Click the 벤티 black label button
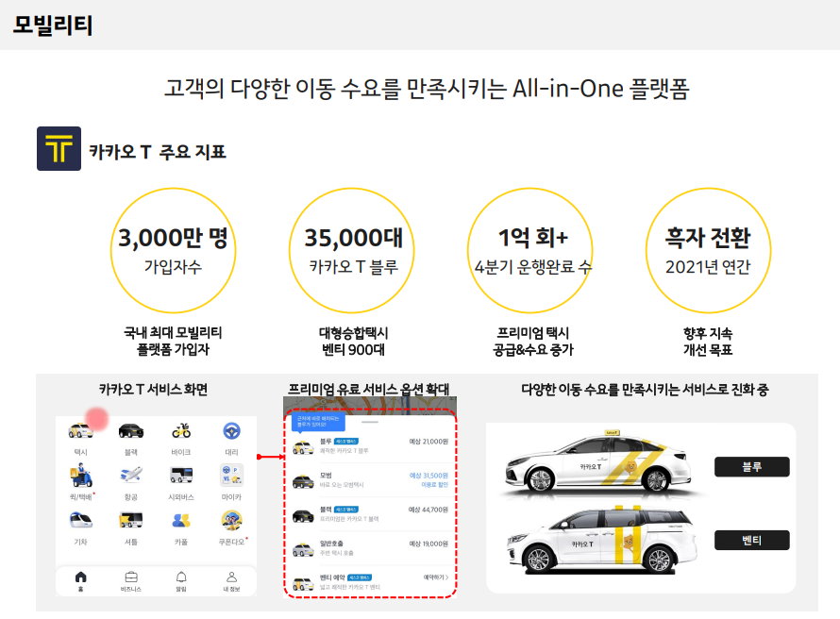 tap(751, 540)
